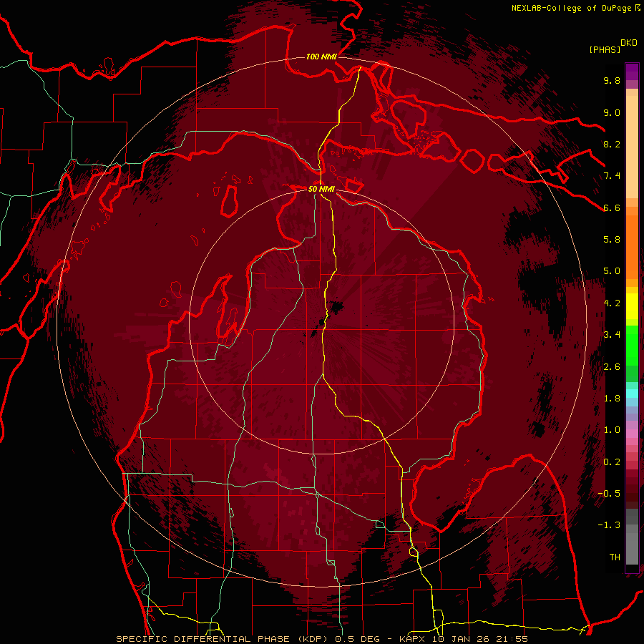Click the 3.4 legend value
This screenshot has height=644, width=644.
point(612,335)
